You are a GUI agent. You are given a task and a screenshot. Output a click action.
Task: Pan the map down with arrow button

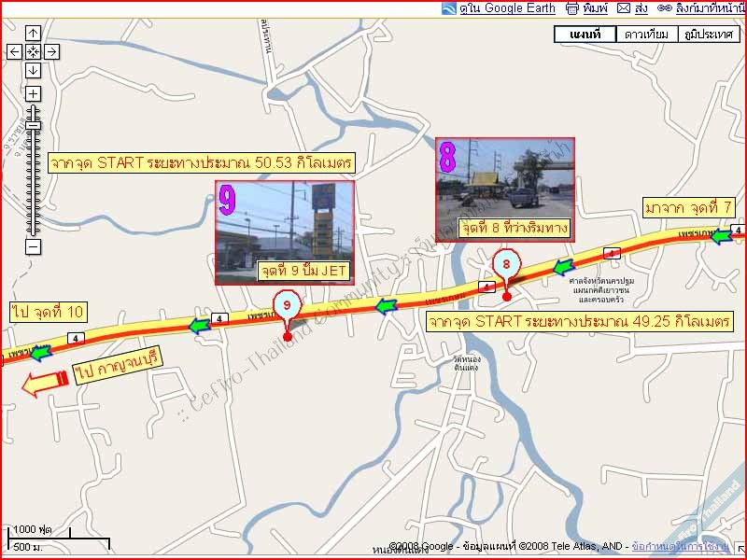pos(33,70)
